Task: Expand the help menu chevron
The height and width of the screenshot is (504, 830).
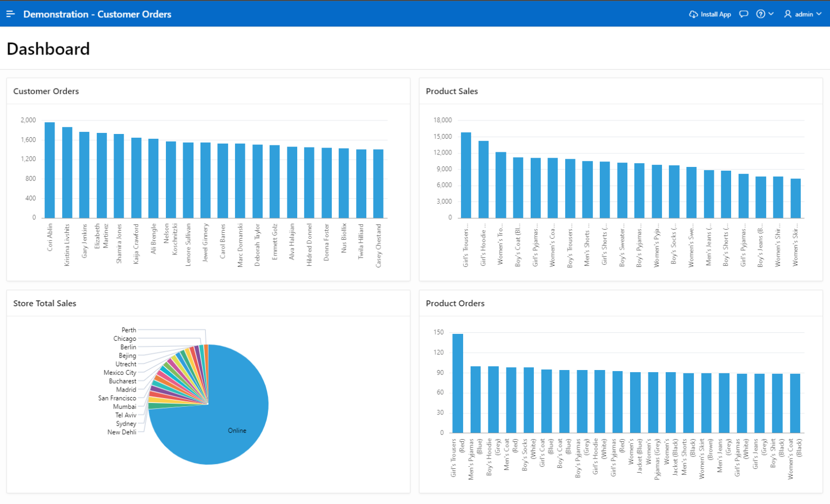Action: tap(771, 14)
